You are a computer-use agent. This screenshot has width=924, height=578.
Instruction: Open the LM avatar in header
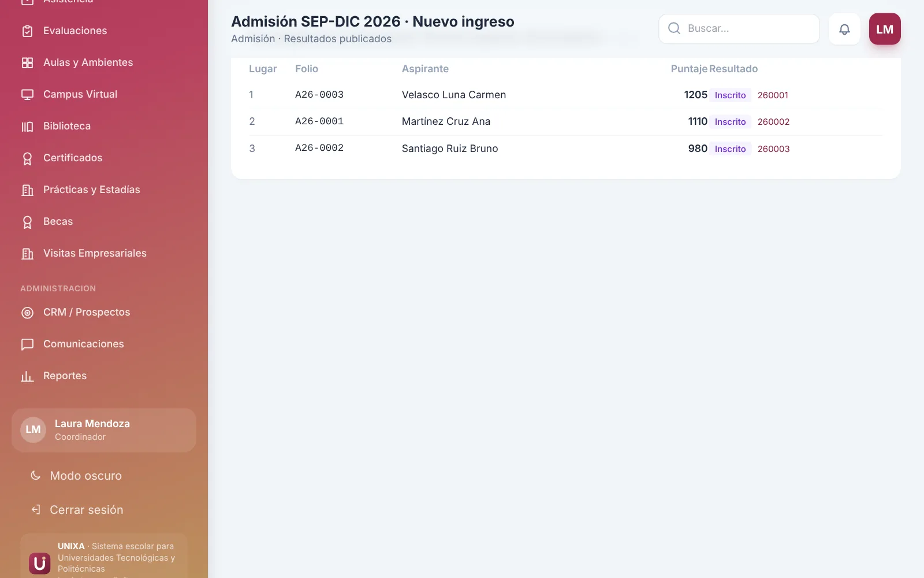885,29
